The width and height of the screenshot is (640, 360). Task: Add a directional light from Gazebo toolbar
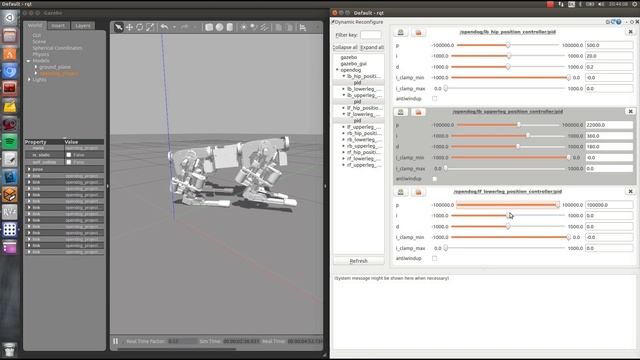tap(264, 27)
